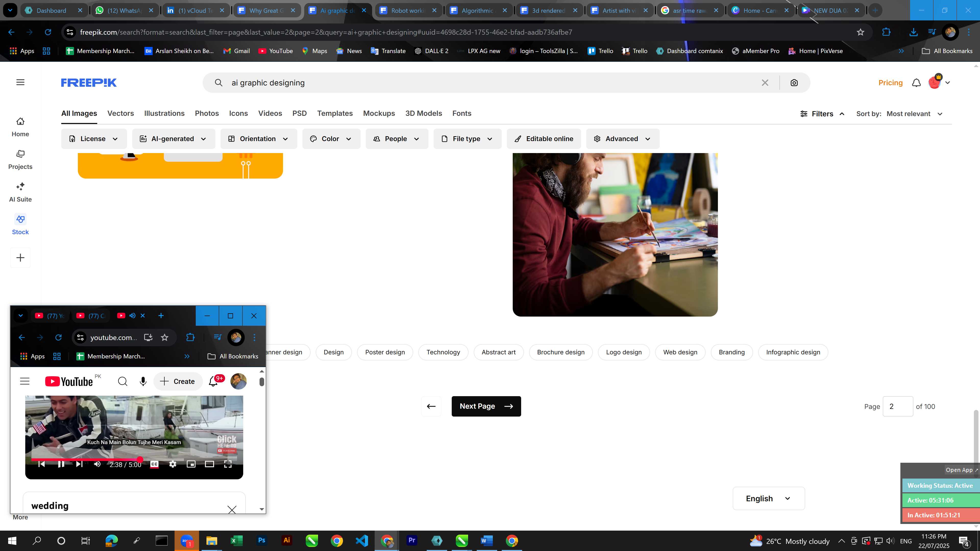980x551 pixels.
Task: Switch to Illustrations tab
Action: click(x=164, y=113)
